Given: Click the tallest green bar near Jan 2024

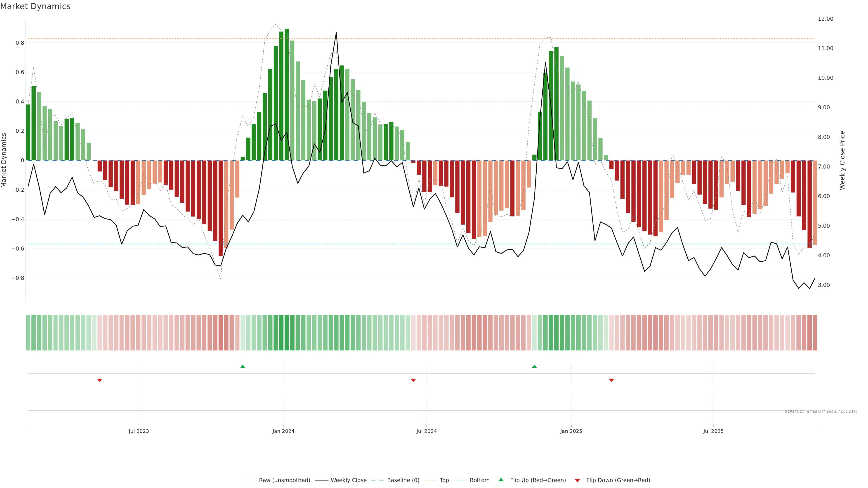Looking at the screenshot, I should click(287, 94).
